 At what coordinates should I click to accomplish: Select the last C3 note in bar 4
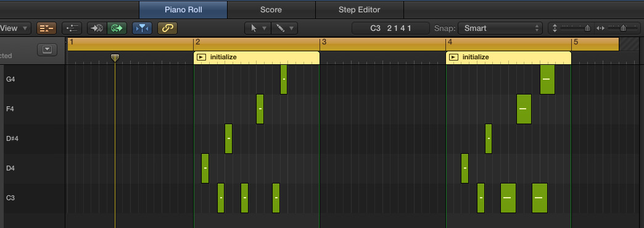540,198
